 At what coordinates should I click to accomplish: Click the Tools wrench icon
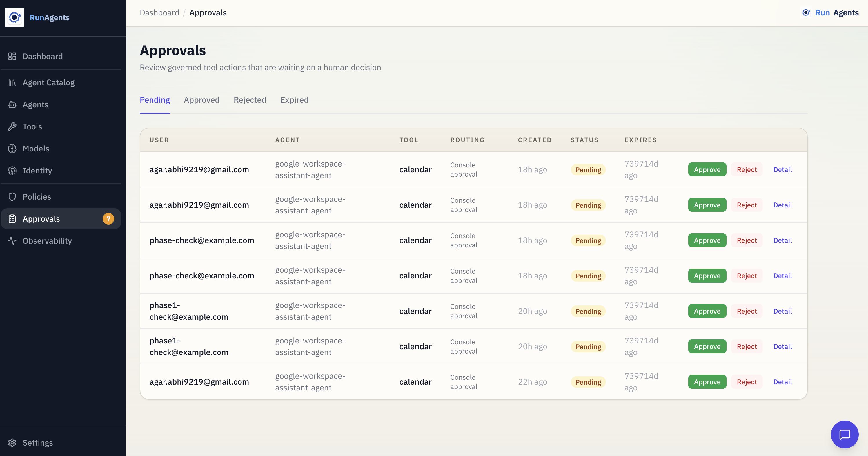pyautogui.click(x=12, y=126)
